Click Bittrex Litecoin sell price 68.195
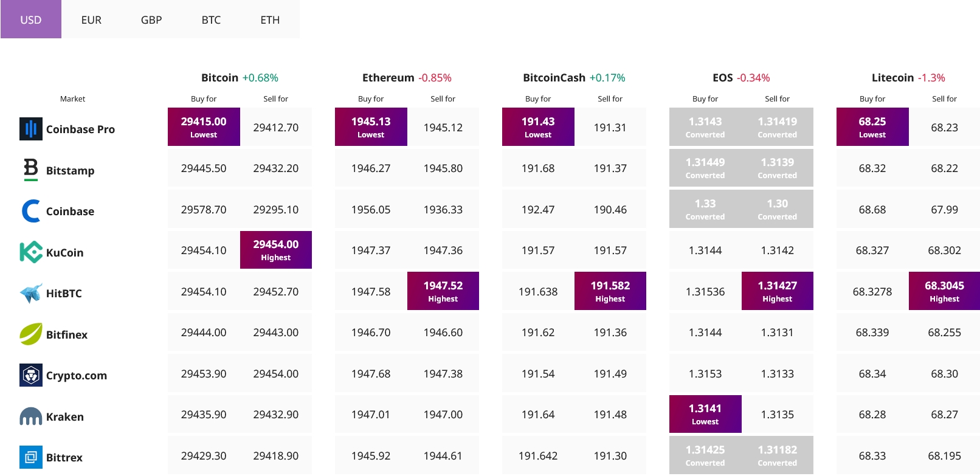 (x=944, y=456)
